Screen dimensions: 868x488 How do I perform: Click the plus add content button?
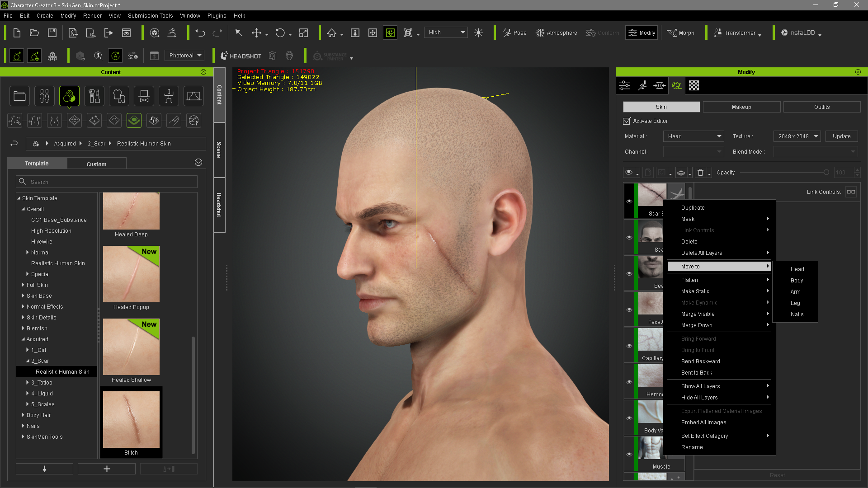point(107,469)
